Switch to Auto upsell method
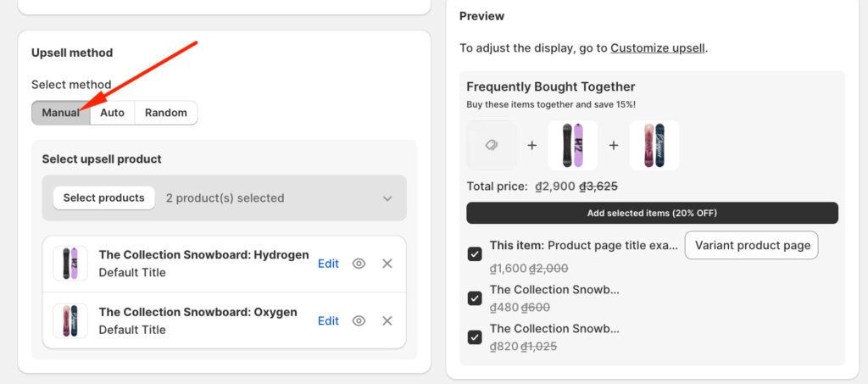The height and width of the screenshot is (384, 868). point(112,113)
